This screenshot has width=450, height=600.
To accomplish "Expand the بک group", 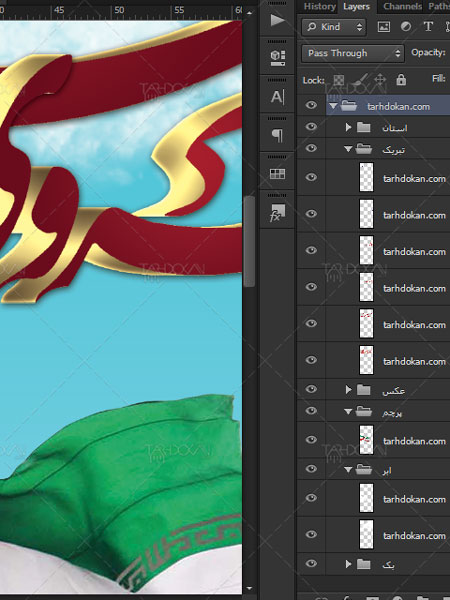I will pyautogui.click(x=348, y=564).
